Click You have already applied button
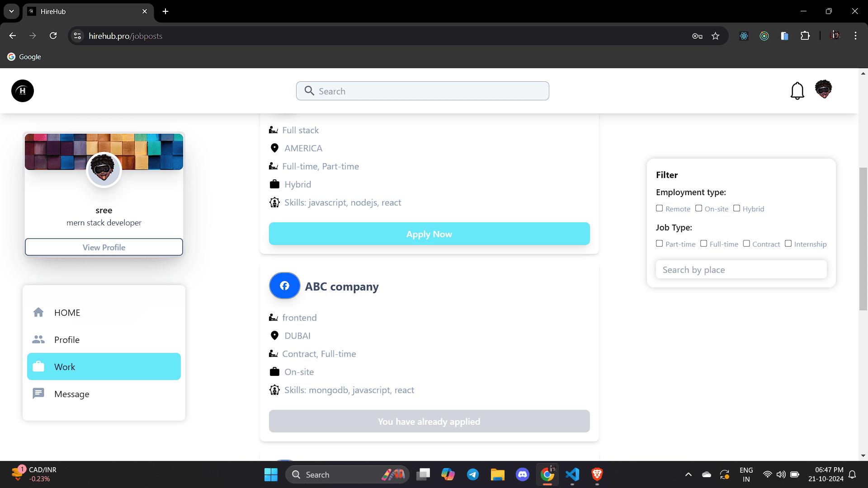Screen dimensions: 868x488 (429, 421)
